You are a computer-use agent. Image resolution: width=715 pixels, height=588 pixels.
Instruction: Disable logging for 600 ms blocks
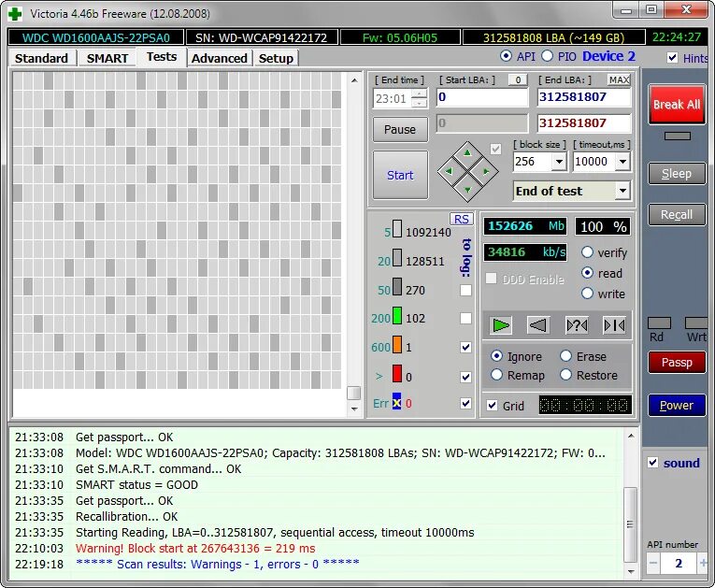(x=465, y=347)
